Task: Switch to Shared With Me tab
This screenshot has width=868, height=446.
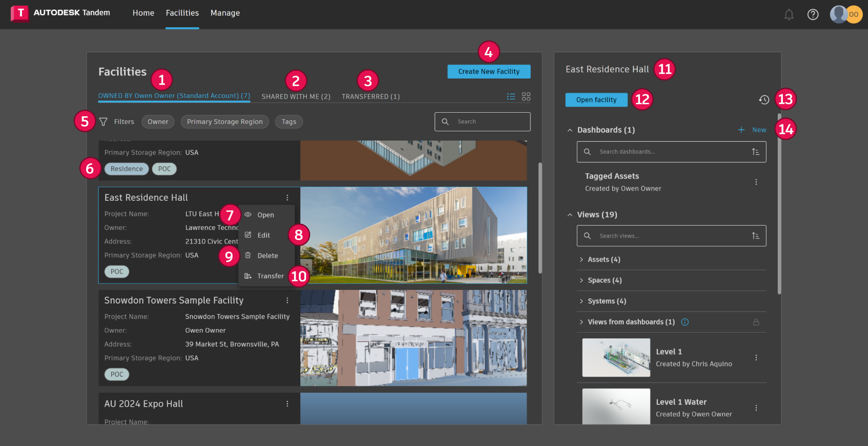Action: click(296, 97)
